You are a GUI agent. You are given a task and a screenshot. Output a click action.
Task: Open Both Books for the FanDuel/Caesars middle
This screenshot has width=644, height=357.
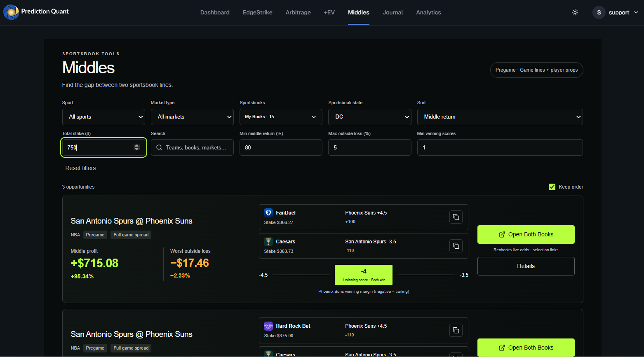click(526, 234)
